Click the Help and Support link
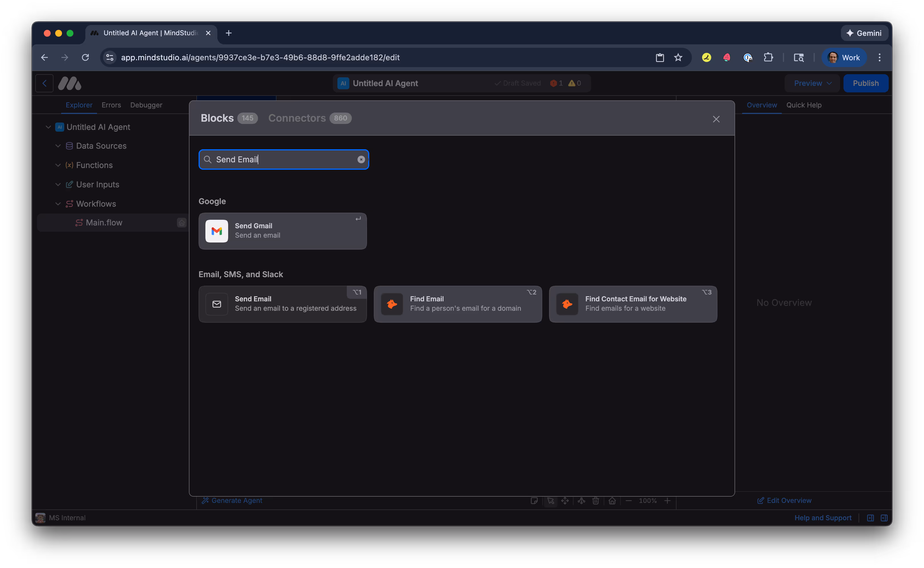This screenshot has width=924, height=568. 823,518
